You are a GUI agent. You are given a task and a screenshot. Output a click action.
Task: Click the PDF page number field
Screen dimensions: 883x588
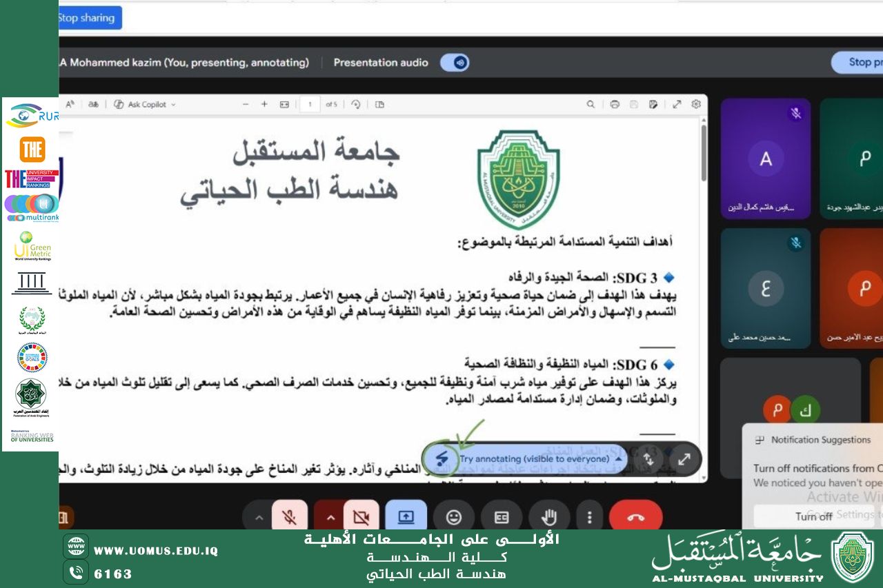click(x=310, y=104)
